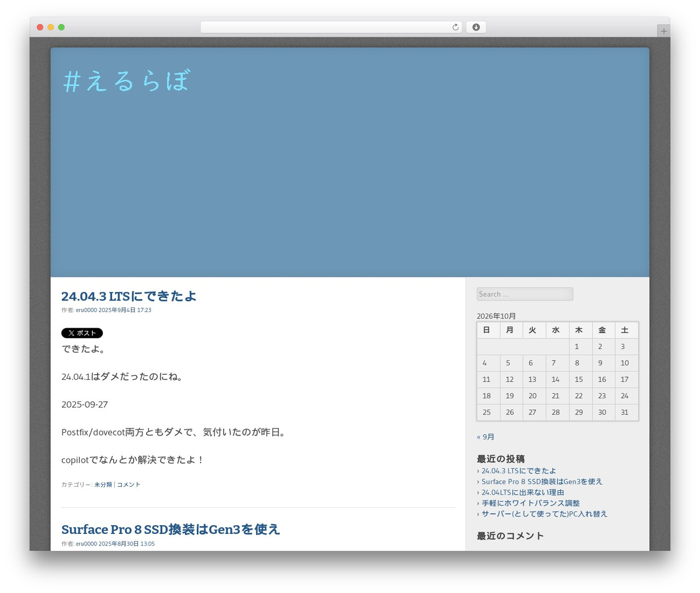This screenshot has height=593, width=700.
Task: Open sidebar link 24.04LTSに出来ない理由
Action: tap(523, 492)
